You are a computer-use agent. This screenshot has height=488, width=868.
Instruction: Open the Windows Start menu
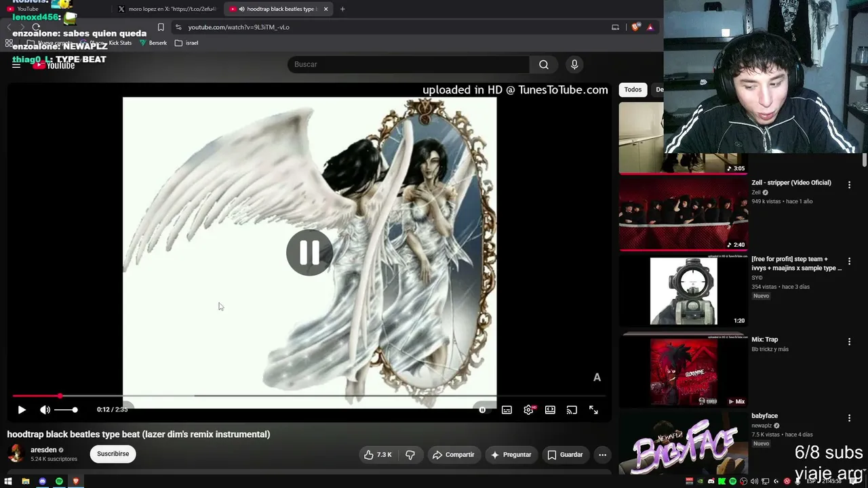[x=8, y=481]
